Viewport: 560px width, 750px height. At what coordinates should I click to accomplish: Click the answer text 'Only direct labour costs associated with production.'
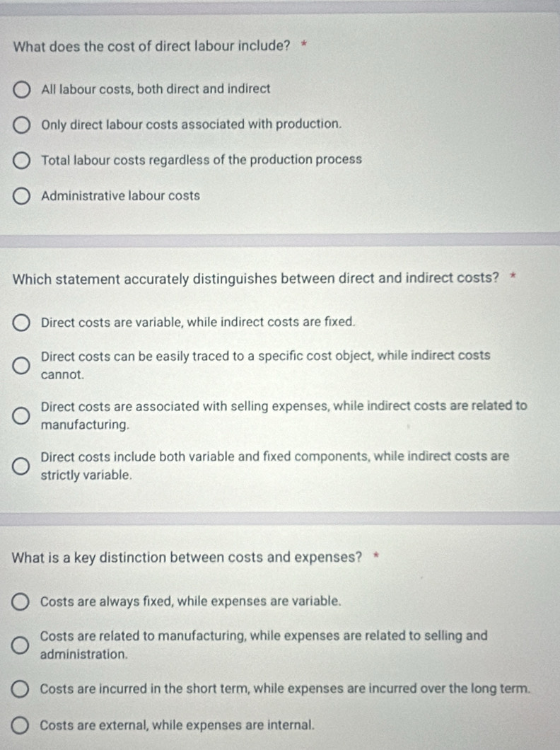pos(192,125)
